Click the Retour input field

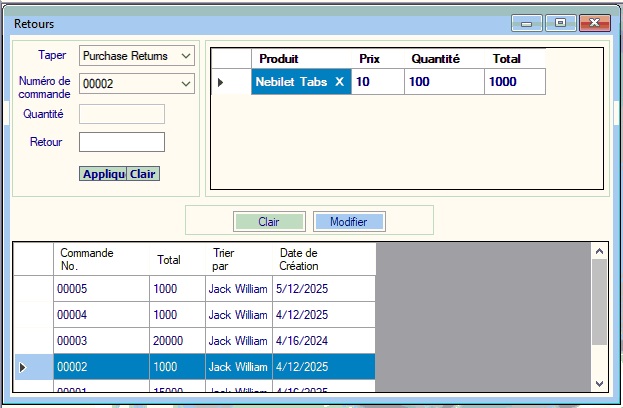(x=121, y=142)
